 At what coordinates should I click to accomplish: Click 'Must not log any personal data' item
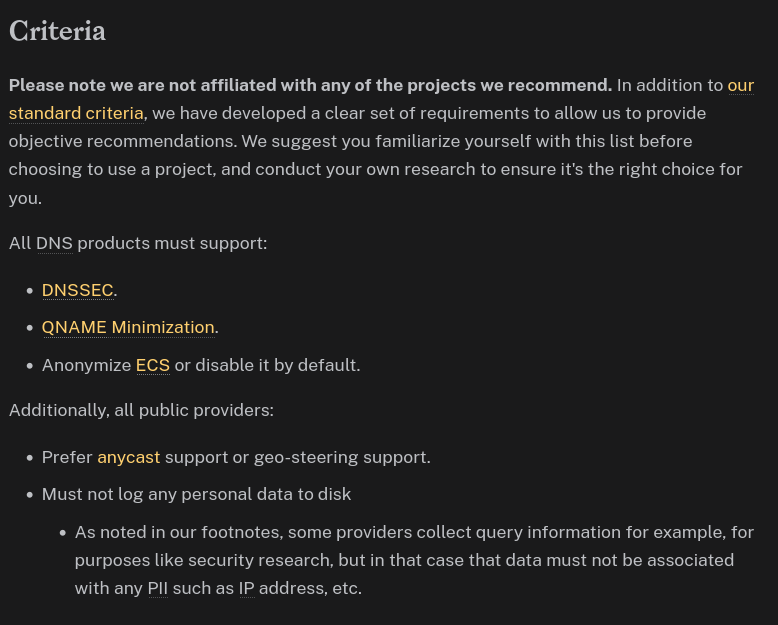tap(196, 494)
